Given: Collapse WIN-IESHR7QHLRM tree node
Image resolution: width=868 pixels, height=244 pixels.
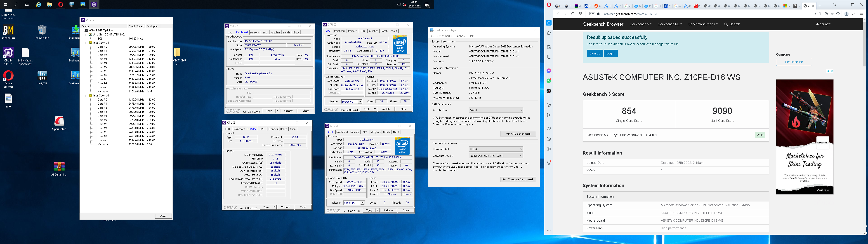Looking at the screenshot, I should pos(82,30).
